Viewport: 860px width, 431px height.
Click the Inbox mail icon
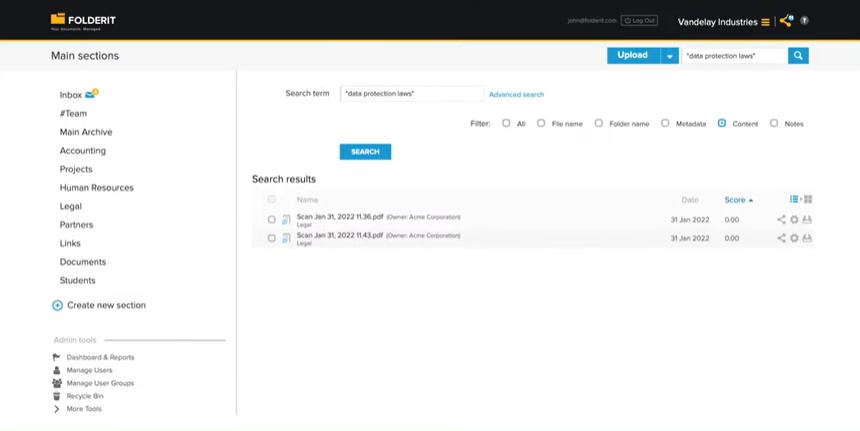(x=92, y=94)
